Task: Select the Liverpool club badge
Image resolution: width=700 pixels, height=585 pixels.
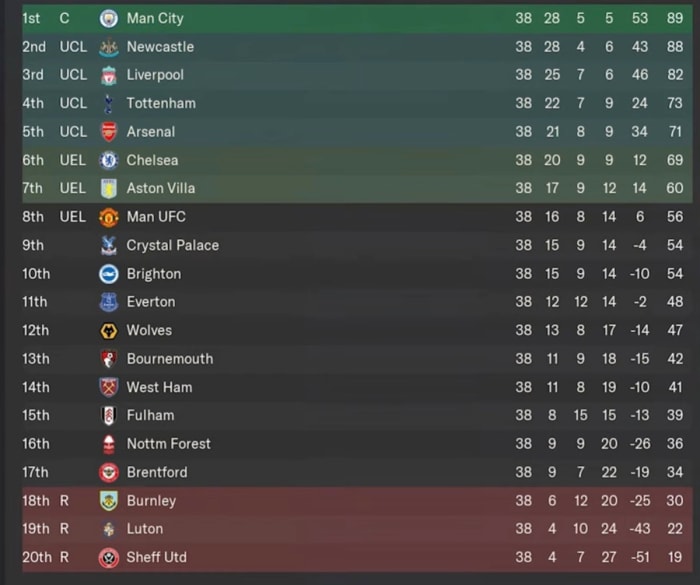Action: (109, 75)
